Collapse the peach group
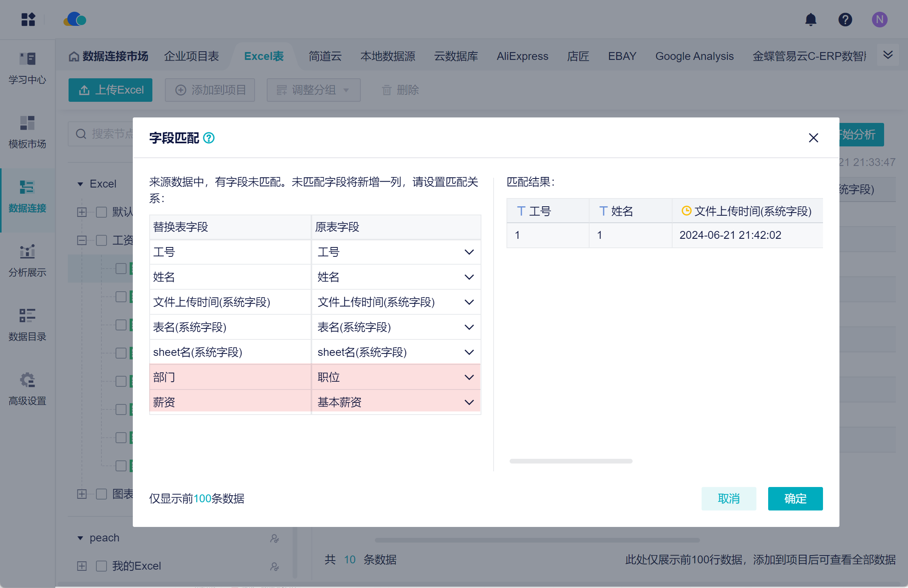Screen dimensions: 908x588 tap(80, 538)
